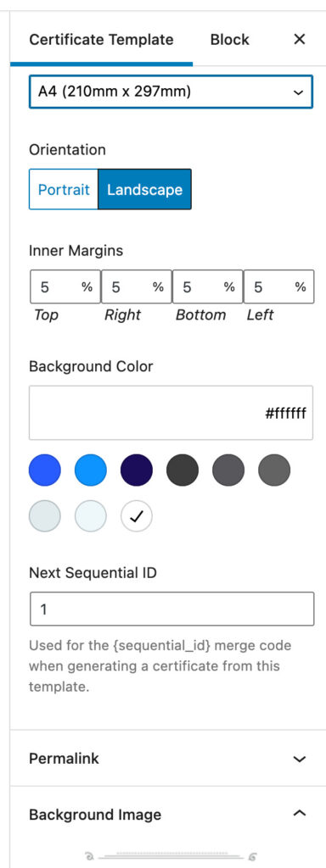Click the background image thumbnail preview
This screenshot has height=868, width=326.
click(170, 857)
